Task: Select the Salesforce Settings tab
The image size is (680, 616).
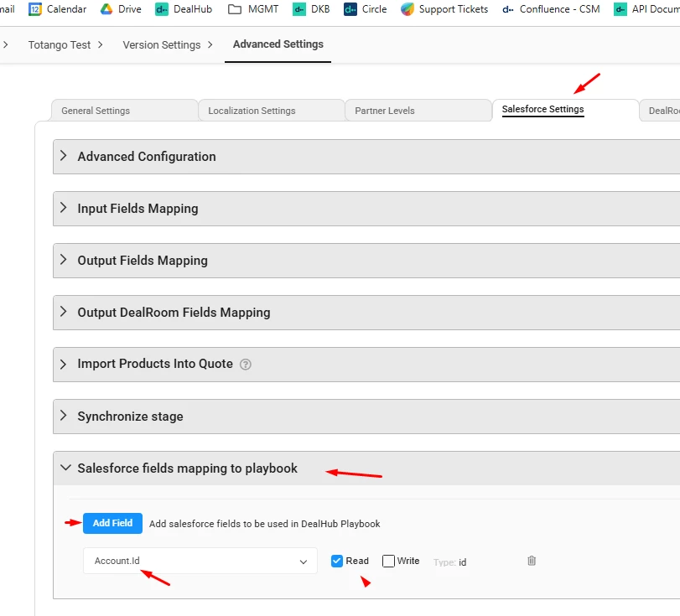Action: [565, 111]
